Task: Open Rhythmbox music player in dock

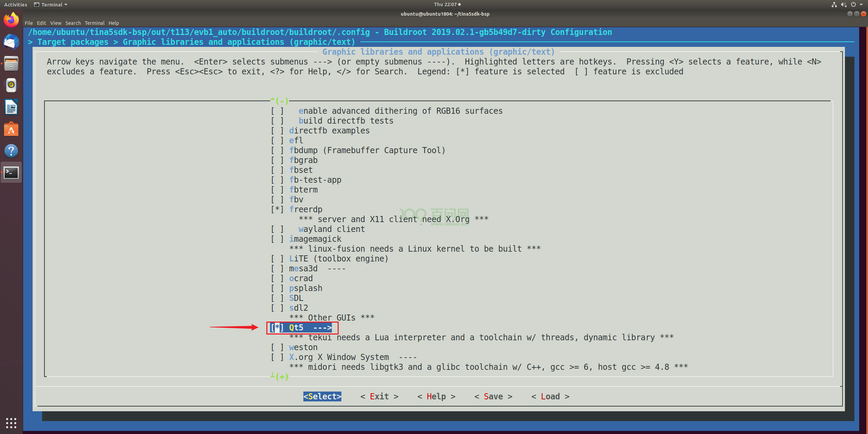Action: point(11,85)
